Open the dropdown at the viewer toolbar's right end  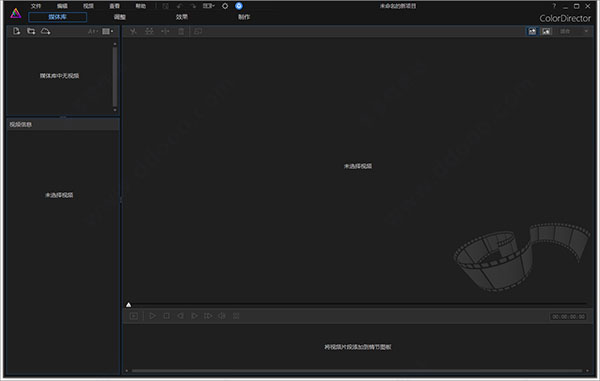point(586,31)
